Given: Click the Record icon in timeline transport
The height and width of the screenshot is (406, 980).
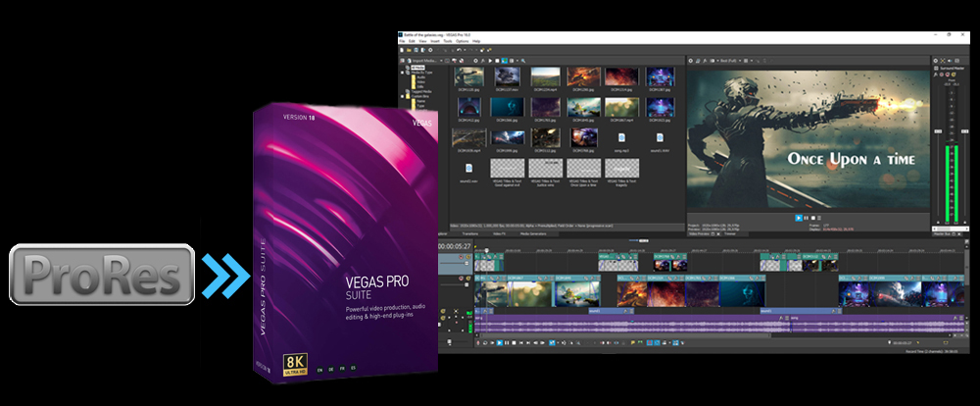Looking at the screenshot, I should pos(478,343).
